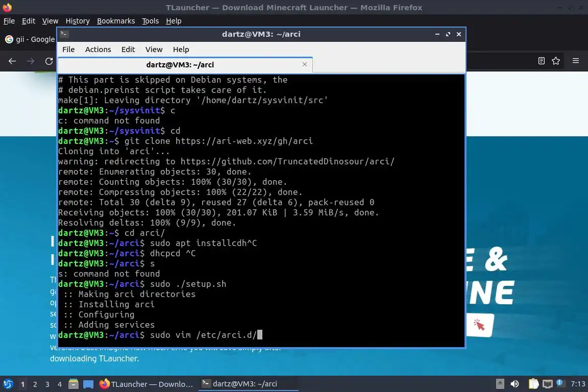588x392 pixels.
Task: Click the 'sudo vim /etc/arci.d/' command line
Action: pyautogui.click(x=203, y=335)
